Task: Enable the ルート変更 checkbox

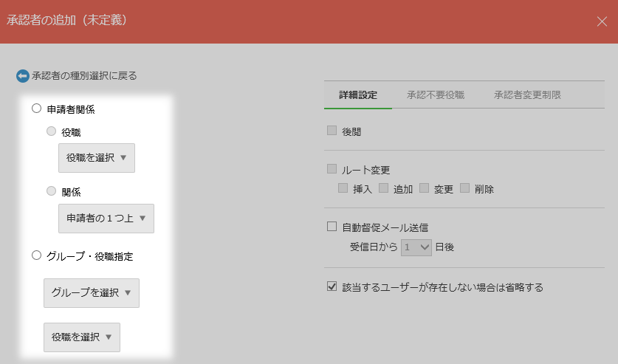Action: pyautogui.click(x=332, y=169)
